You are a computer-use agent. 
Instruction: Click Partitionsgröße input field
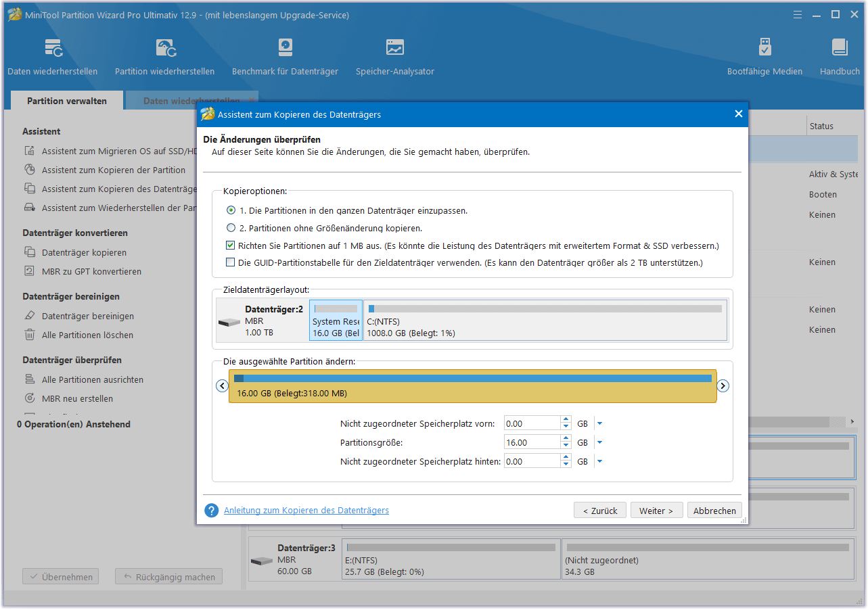[x=532, y=443]
